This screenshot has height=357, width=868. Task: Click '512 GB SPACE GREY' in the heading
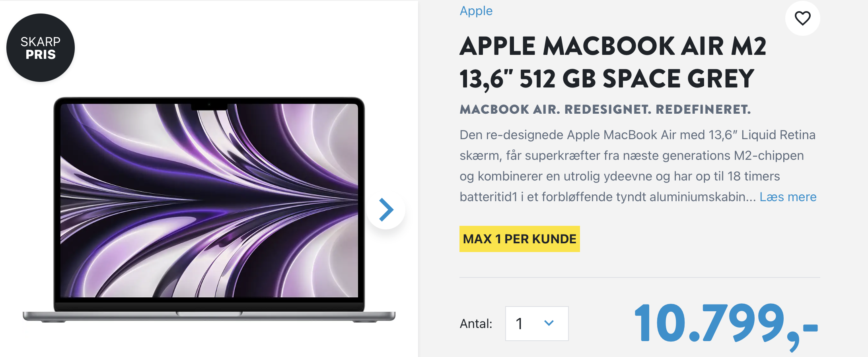pyautogui.click(x=636, y=79)
